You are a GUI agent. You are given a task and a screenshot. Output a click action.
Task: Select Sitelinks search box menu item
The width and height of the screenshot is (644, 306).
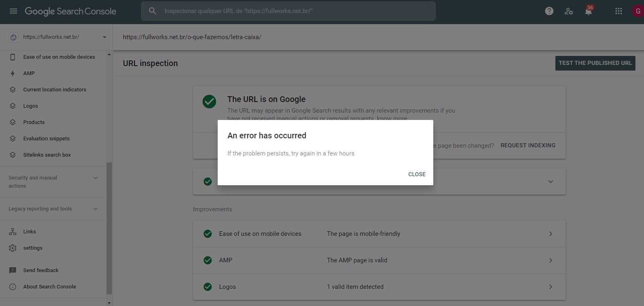[x=47, y=155]
